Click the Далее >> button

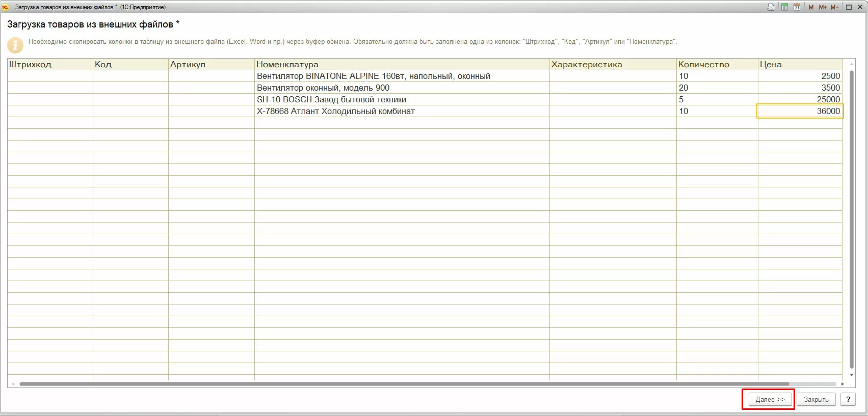pyautogui.click(x=770, y=400)
